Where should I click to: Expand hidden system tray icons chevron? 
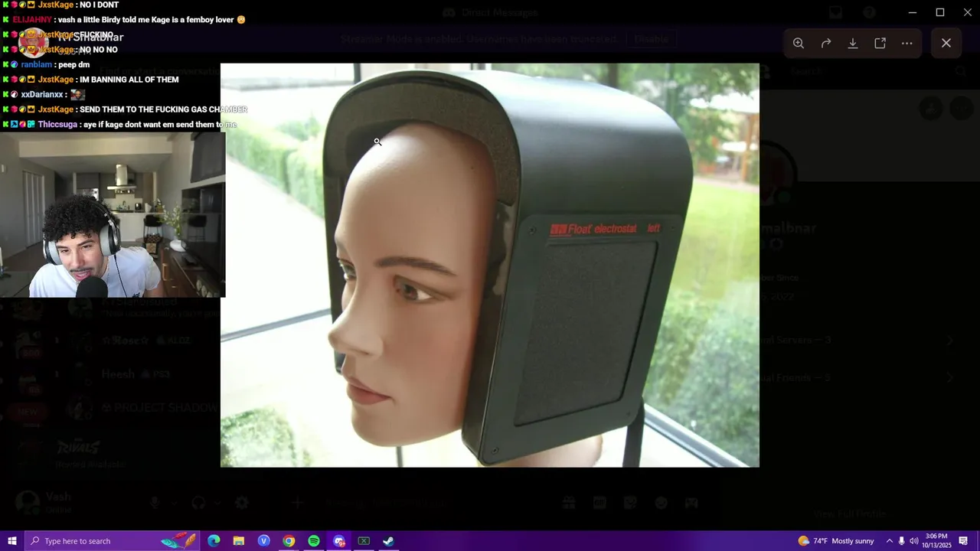[x=889, y=541]
